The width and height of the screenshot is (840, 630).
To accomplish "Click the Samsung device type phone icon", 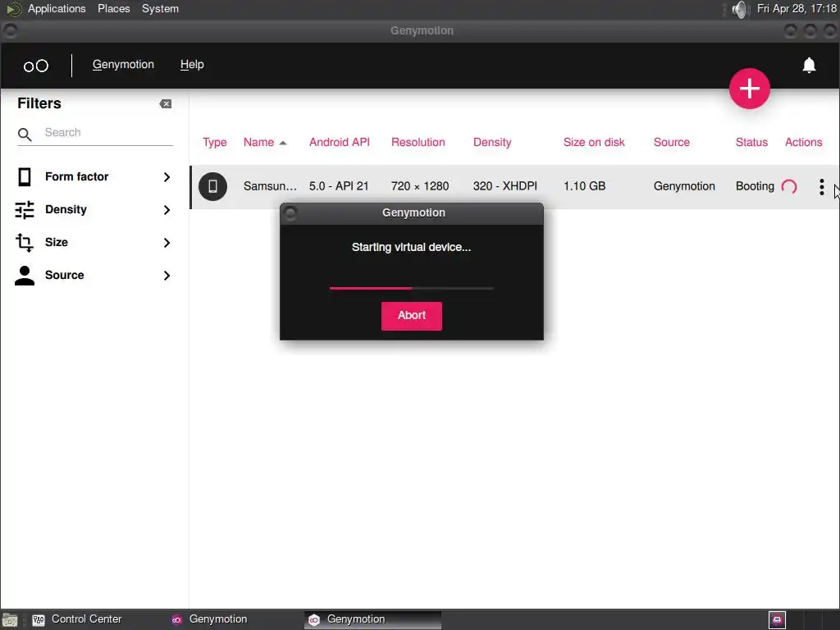I will (212, 186).
